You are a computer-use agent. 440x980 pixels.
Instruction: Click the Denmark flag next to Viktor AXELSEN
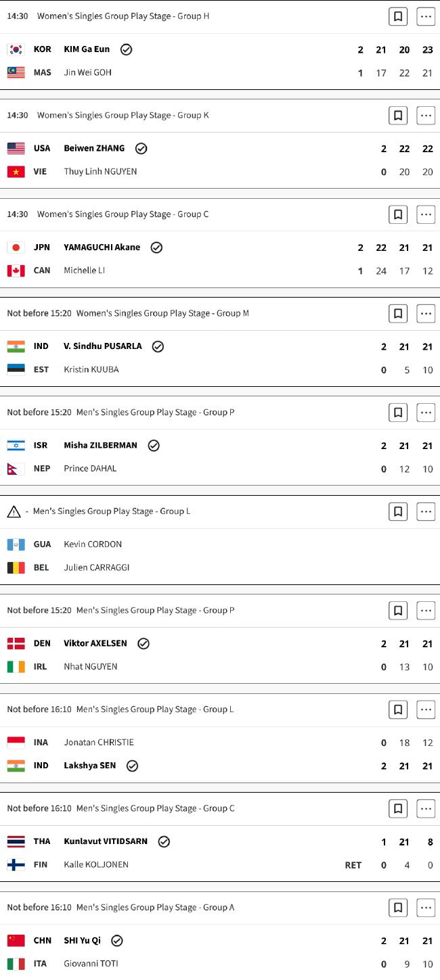click(16, 644)
